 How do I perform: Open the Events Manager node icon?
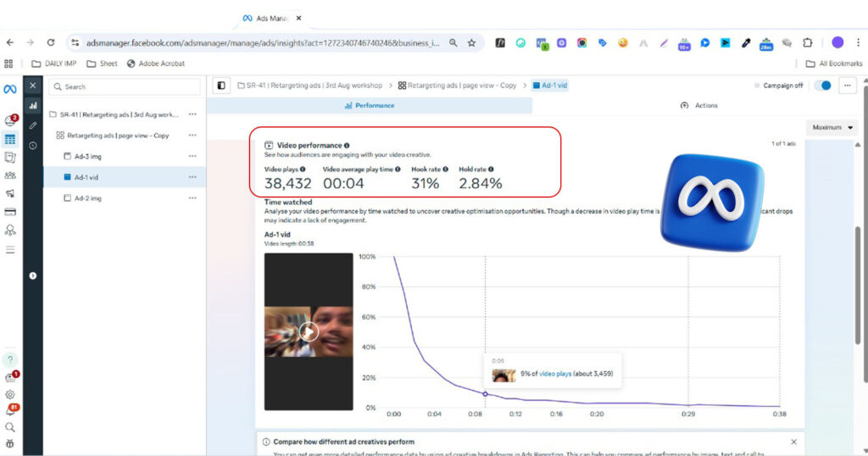[10, 231]
